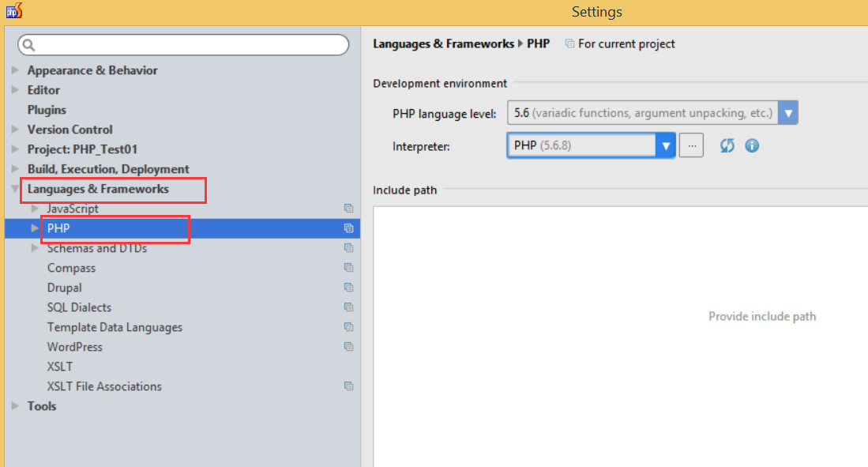The height and width of the screenshot is (467, 868).
Task: Click the blue interpreter info icon
Action: (x=752, y=146)
